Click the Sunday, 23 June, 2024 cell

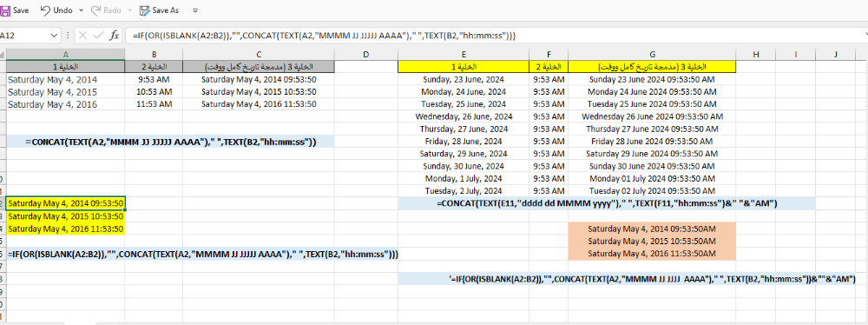[x=464, y=79]
